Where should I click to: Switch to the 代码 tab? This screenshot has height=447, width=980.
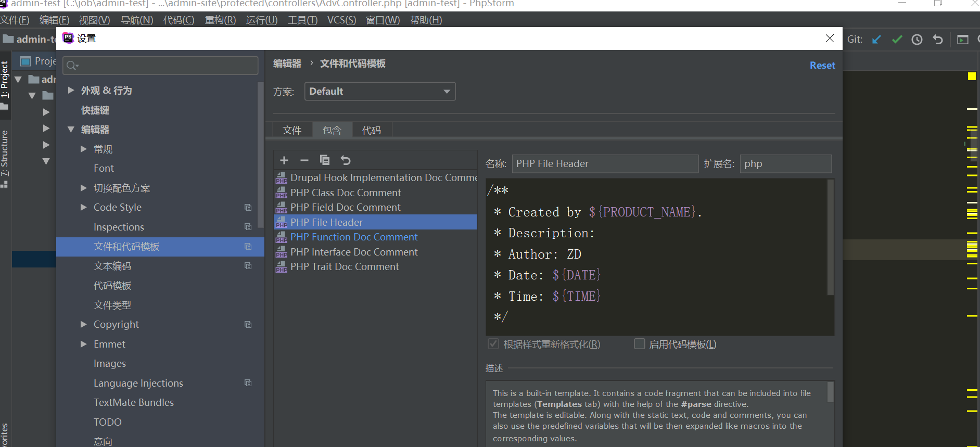pos(372,130)
